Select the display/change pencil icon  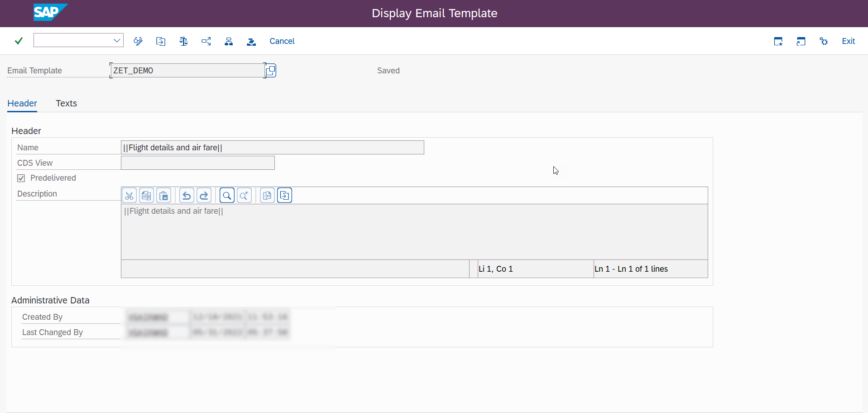point(138,41)
